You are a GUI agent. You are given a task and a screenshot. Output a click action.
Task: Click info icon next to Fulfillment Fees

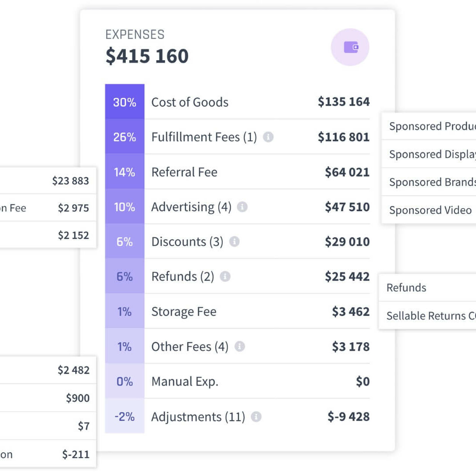[x=268, y=137]
